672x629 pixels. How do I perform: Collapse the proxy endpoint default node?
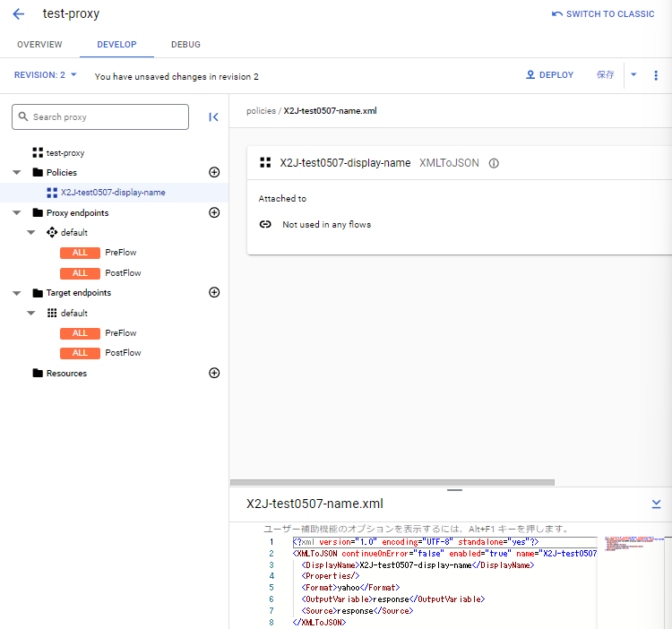tap(30, 233)
